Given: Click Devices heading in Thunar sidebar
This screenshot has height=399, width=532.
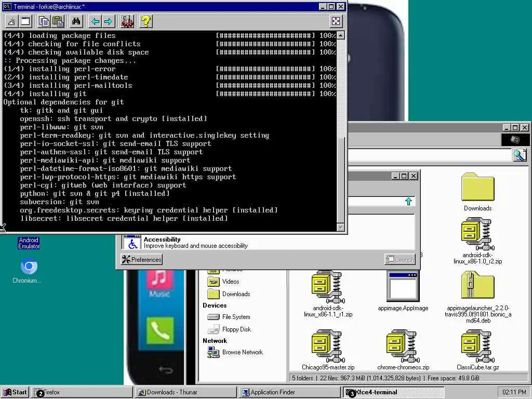Looking at the screenshot, I should (x=215, y=305).
